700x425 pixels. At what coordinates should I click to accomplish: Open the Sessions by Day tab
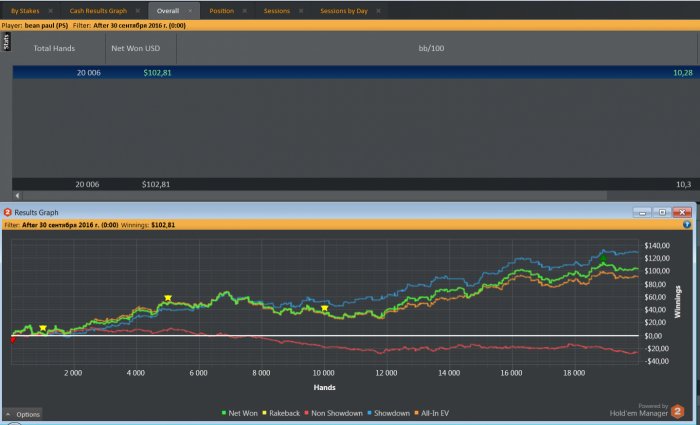tap(344, 11)
